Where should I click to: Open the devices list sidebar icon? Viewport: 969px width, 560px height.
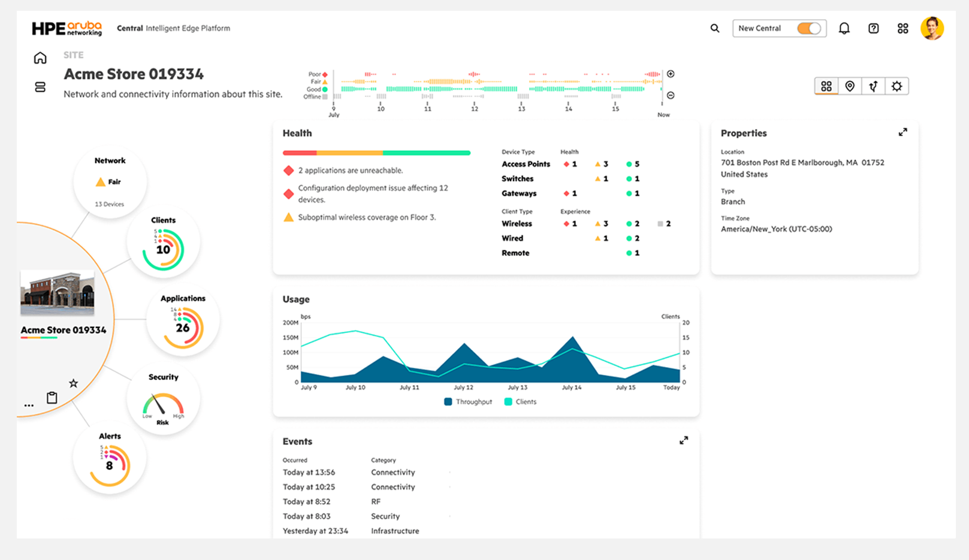tap(40, 87)
